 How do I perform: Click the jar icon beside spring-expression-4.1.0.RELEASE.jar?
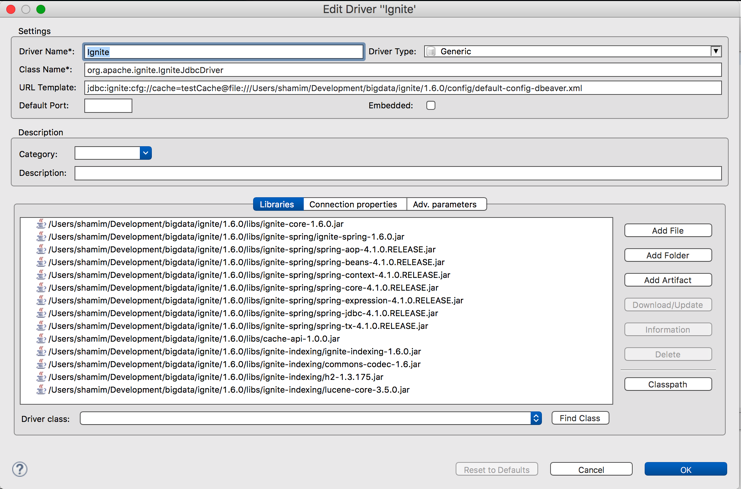[41, 300]
